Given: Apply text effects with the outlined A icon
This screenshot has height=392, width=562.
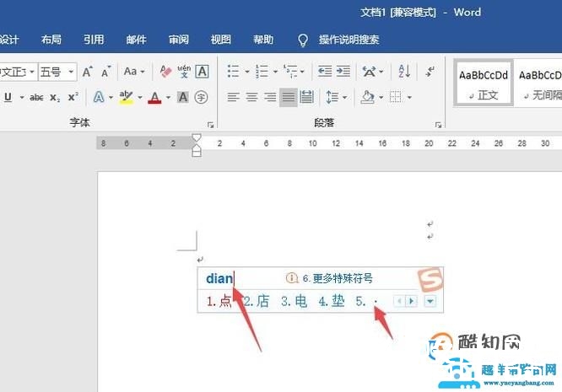Looking at the screenshot, I should pyautogui.click(x=99, y=97).
